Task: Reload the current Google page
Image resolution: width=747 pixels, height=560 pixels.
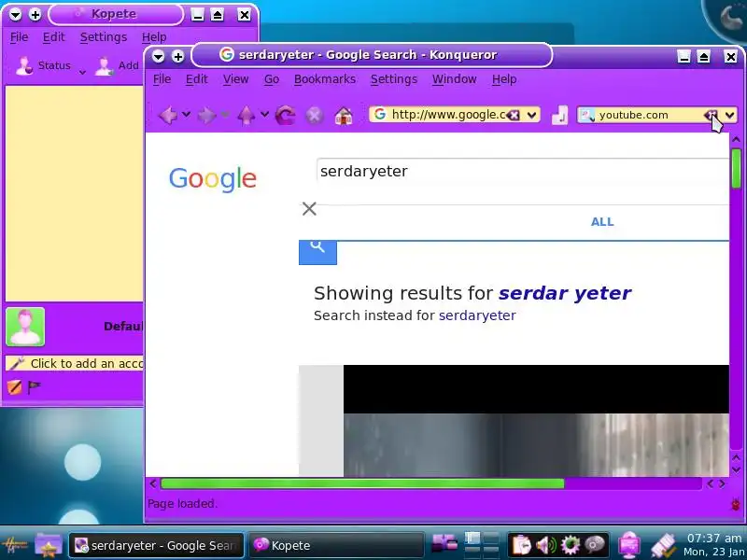Action: [286, 115]
